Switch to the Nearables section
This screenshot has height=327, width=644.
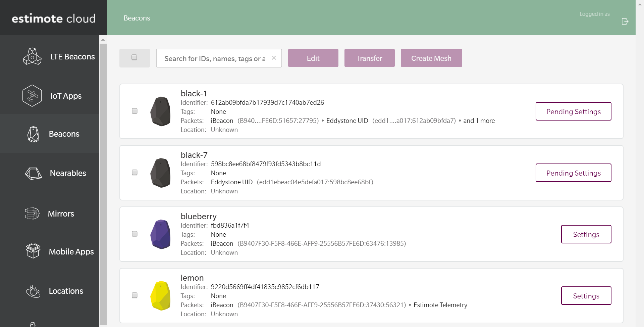(68, 173)
